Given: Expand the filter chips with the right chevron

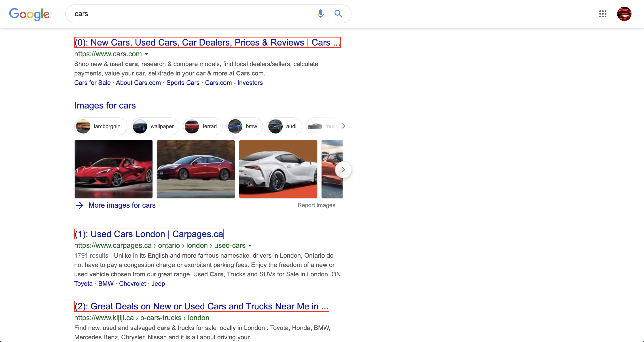Looking at the screenshot, I should pyautogui.click(x=344, y=126).
